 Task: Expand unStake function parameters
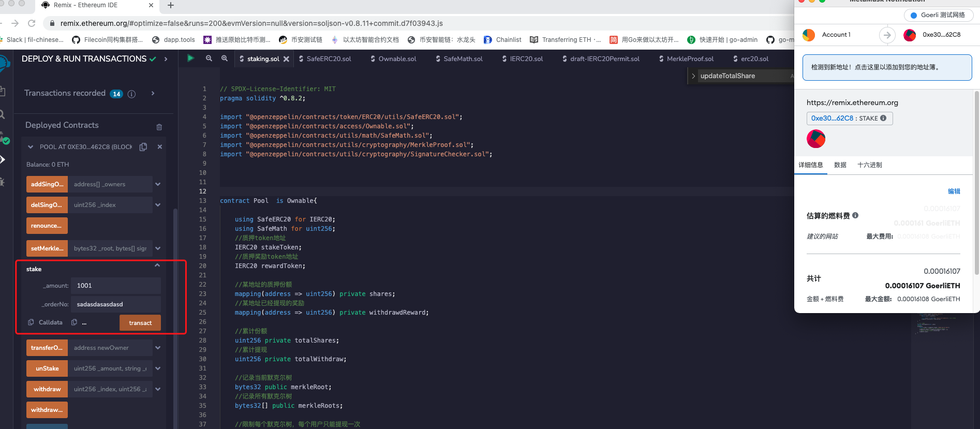click(158, 368)
